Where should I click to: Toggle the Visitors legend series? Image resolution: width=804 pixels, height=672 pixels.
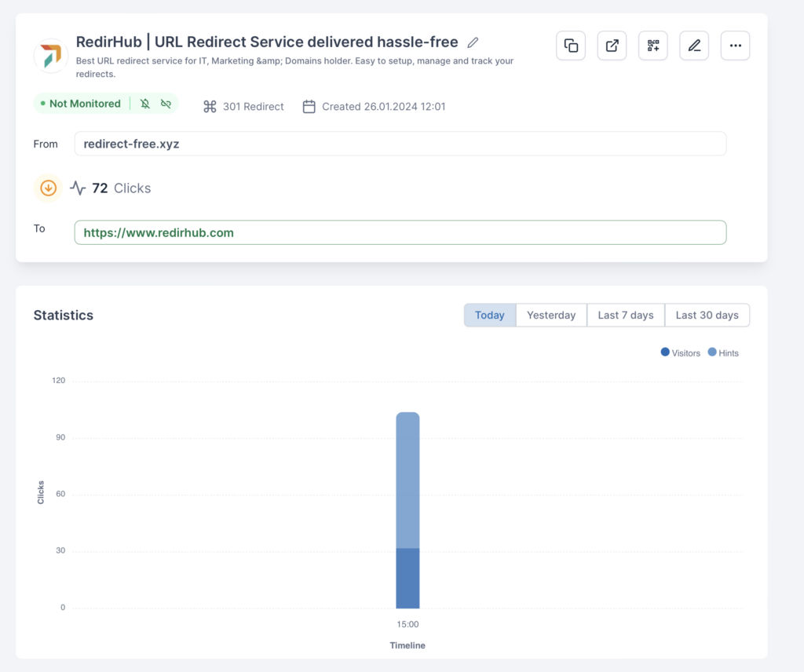(681, 352)
